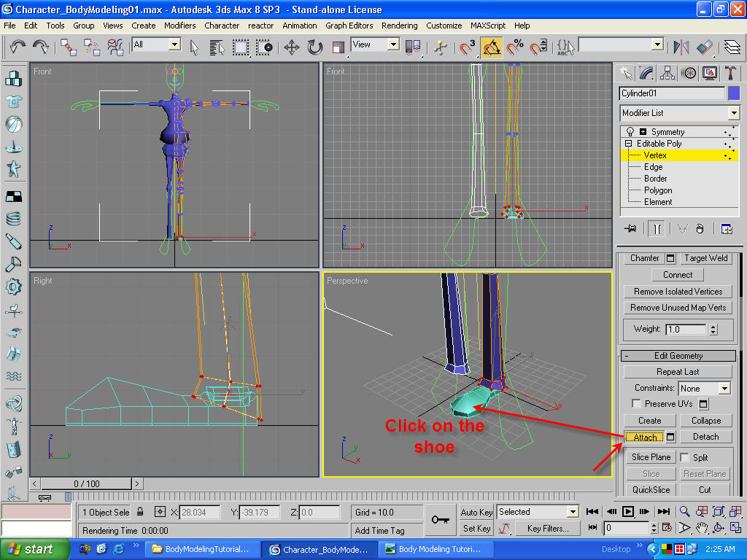Open the Hierarchy command panel tab

667,73
